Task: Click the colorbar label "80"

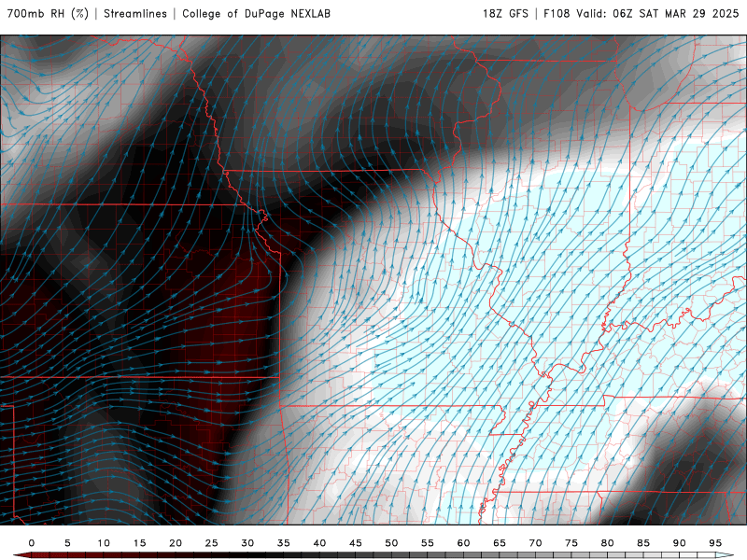Action: [607, 543]
